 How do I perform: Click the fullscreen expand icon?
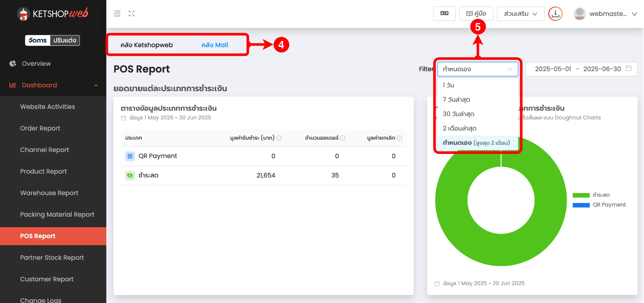131,13
